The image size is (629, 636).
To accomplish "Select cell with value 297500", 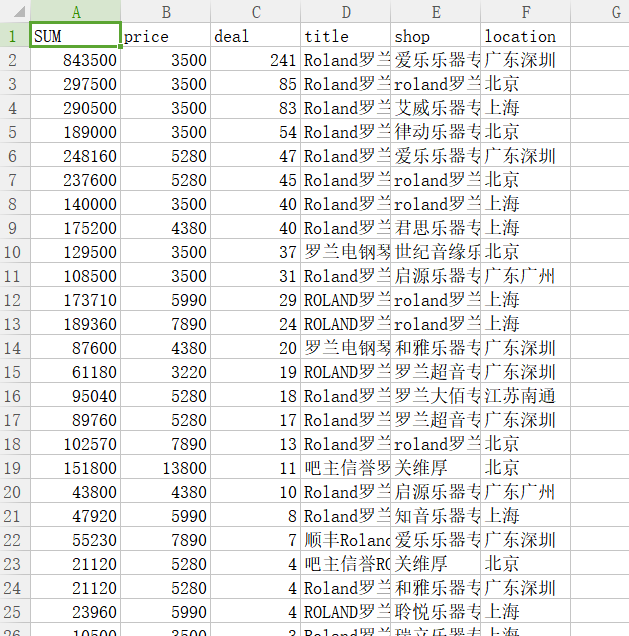I will [75, 84].
